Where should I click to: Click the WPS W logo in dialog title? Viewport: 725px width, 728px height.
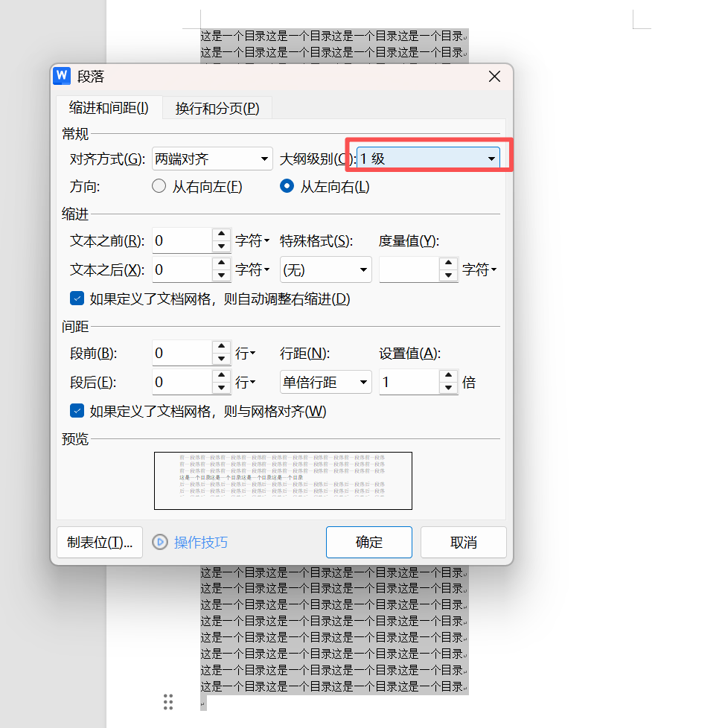click(x=63, y=76)
